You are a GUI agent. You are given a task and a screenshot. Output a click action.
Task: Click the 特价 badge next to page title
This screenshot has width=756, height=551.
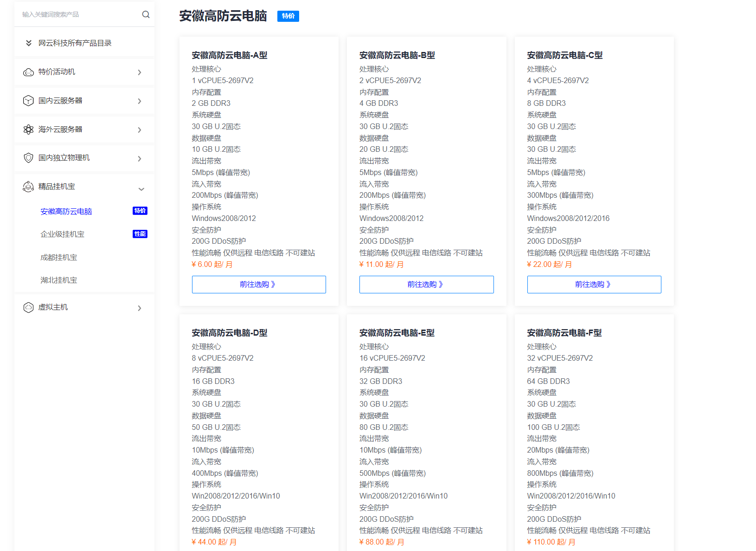[x=288, y=16]
